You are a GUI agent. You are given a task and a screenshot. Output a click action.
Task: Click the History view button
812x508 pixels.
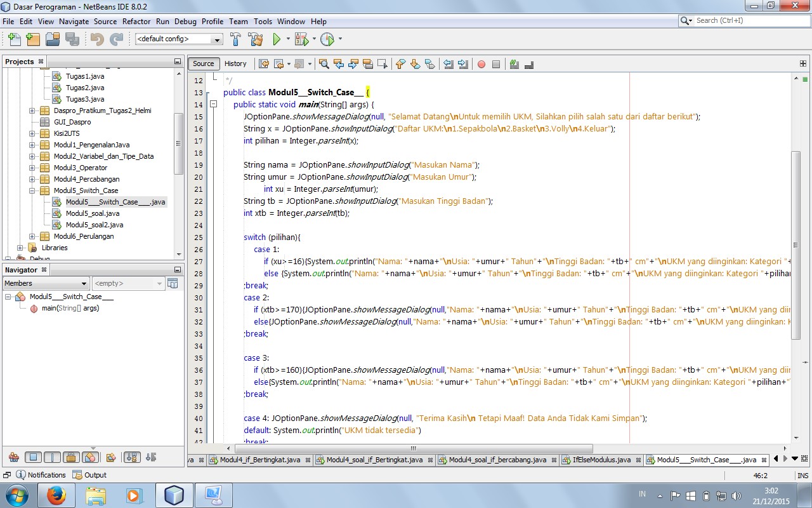click(235, 63)
